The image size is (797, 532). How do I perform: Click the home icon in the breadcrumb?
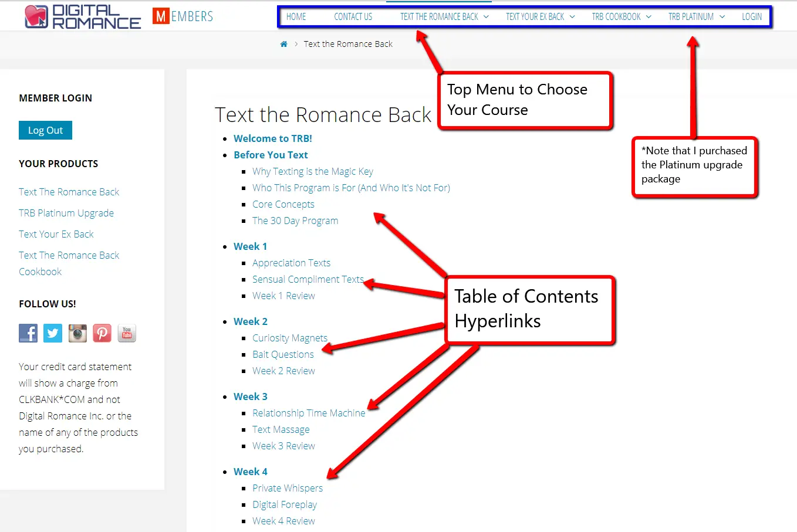pos(283,43)
